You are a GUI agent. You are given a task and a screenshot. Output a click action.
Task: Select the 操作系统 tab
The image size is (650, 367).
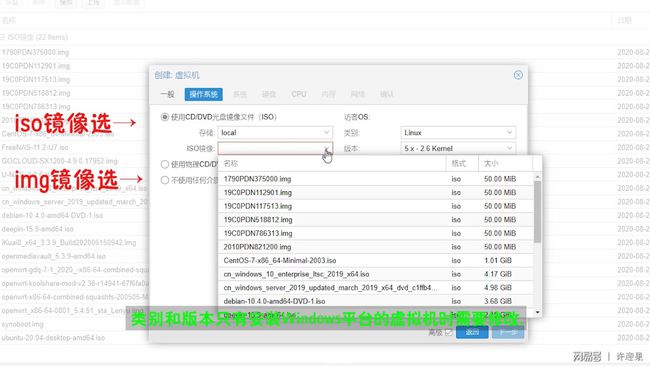coord(204,95)
